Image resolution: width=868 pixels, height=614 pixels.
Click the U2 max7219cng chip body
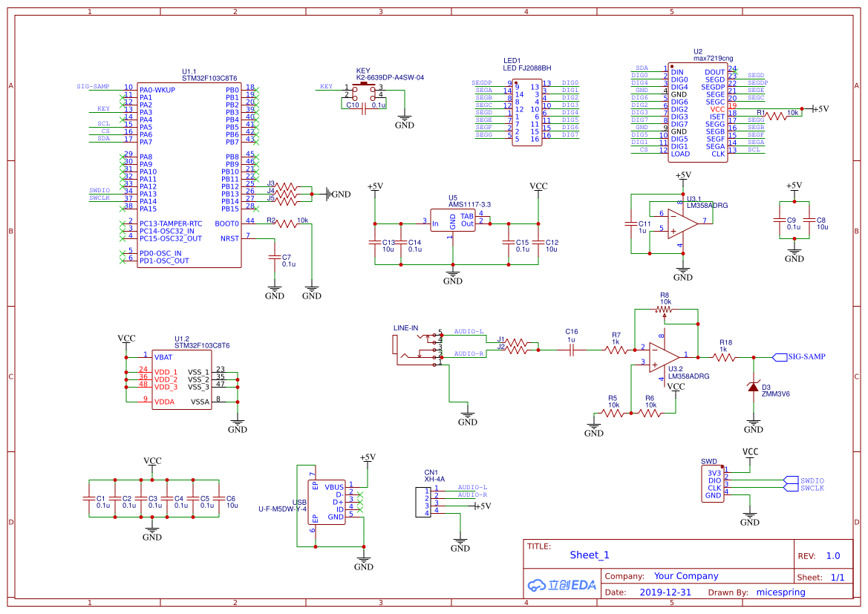pos(698,113)
